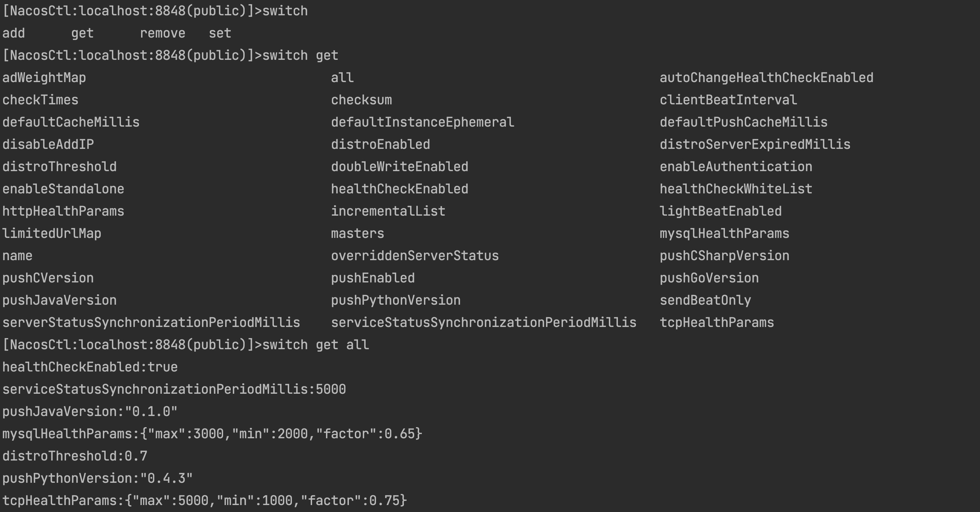Screen dimensions: 980x512
Task: Click the 'clientBeatInterval' suggestion
Action: click(x=728, y=100)
